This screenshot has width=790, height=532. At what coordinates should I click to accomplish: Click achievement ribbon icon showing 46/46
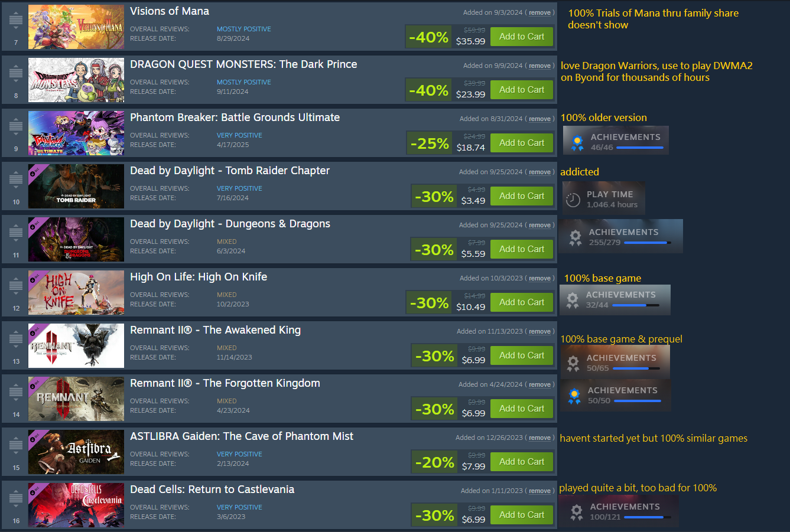click(x=577, y=142)
